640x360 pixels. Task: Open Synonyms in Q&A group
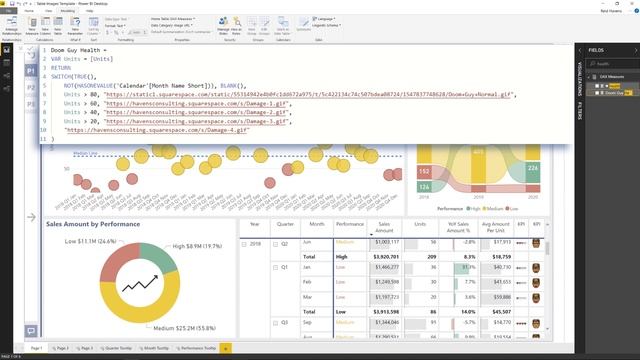click(x=303, y=24)
